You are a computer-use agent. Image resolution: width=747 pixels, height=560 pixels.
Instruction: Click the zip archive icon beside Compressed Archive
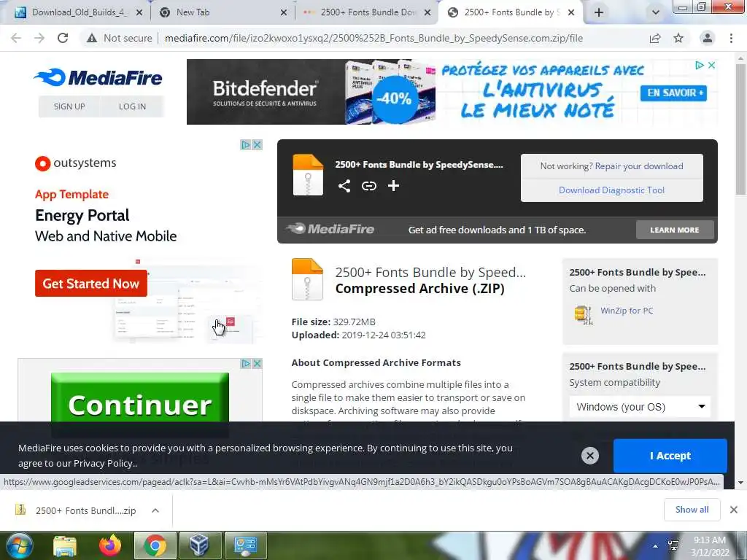(307, 279)
